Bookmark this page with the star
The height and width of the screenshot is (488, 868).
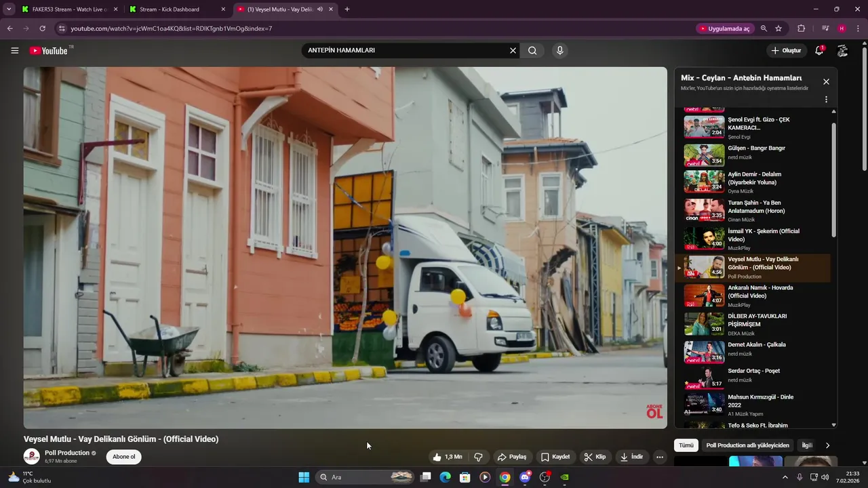(x=778, y=28)
